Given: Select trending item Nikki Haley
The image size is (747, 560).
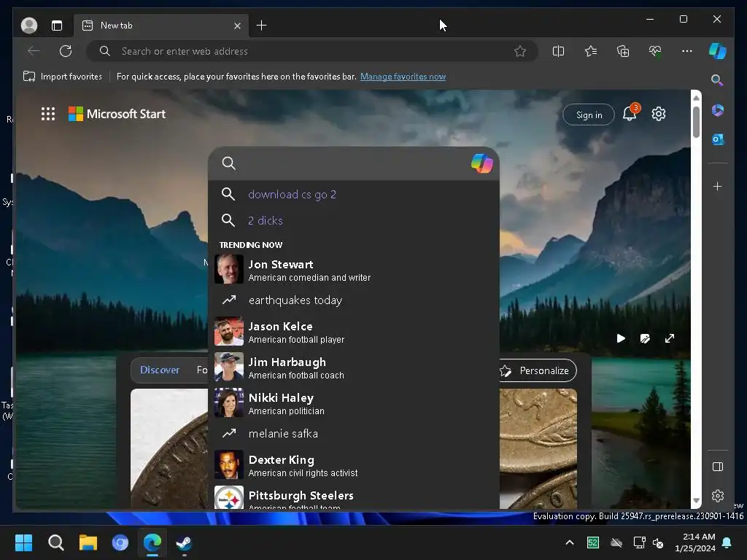Looking at the screenshot, I should (354, 402).
